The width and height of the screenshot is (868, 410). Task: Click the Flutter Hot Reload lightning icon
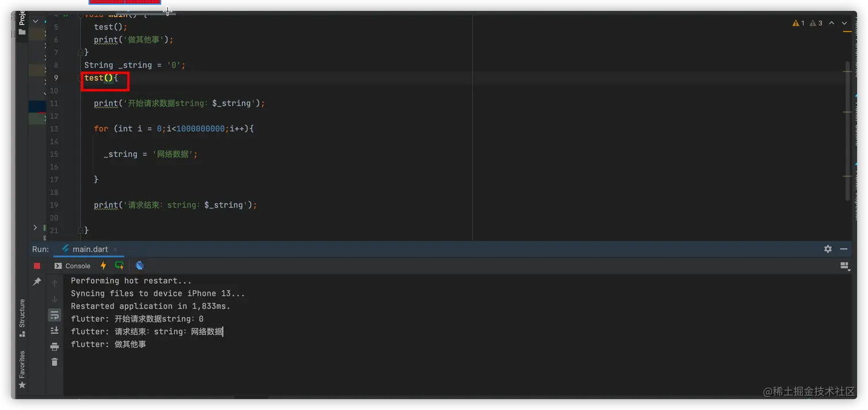coord(103,265)
